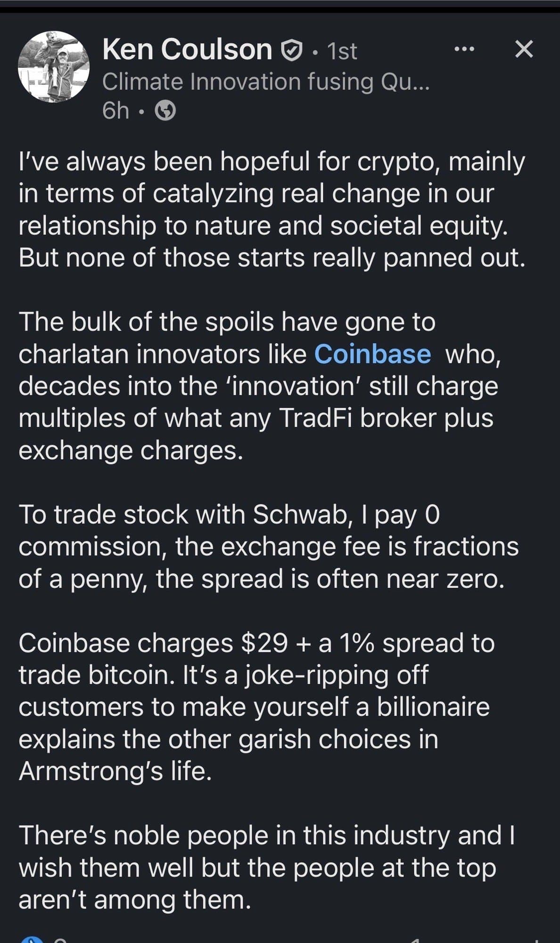The width and height of the screenshot is (560, 943).
Task: Click the paragraph starting "Coinbase charges $29"
Action: (x=257, y=707)
